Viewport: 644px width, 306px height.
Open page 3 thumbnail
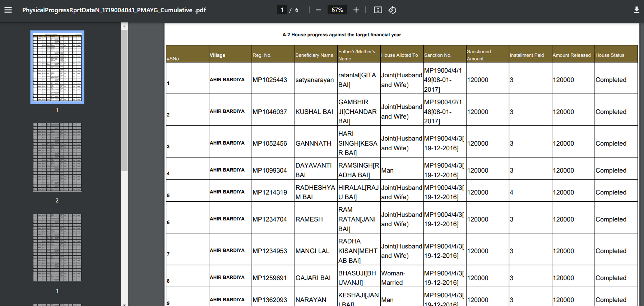click(57, 248)
